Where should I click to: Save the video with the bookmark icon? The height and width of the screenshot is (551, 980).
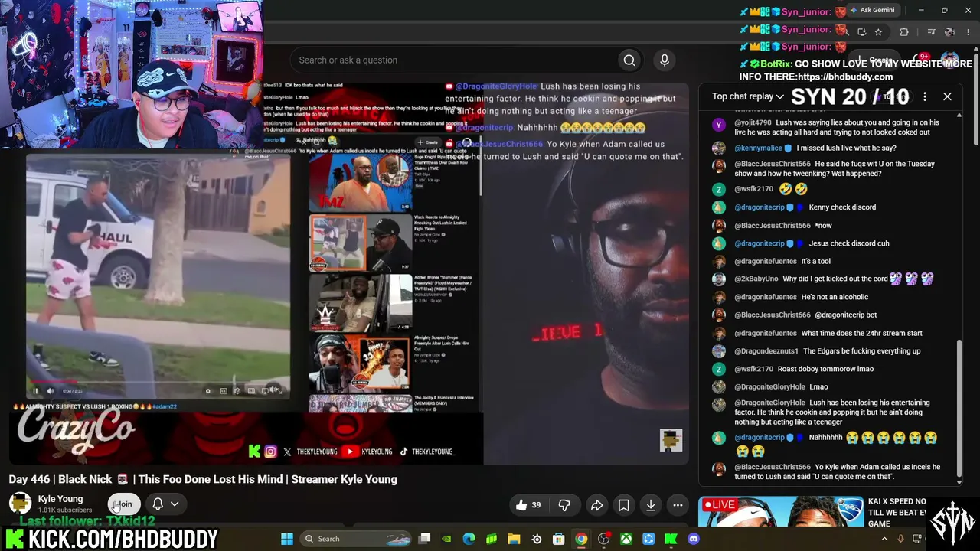(x=624, y=505)
